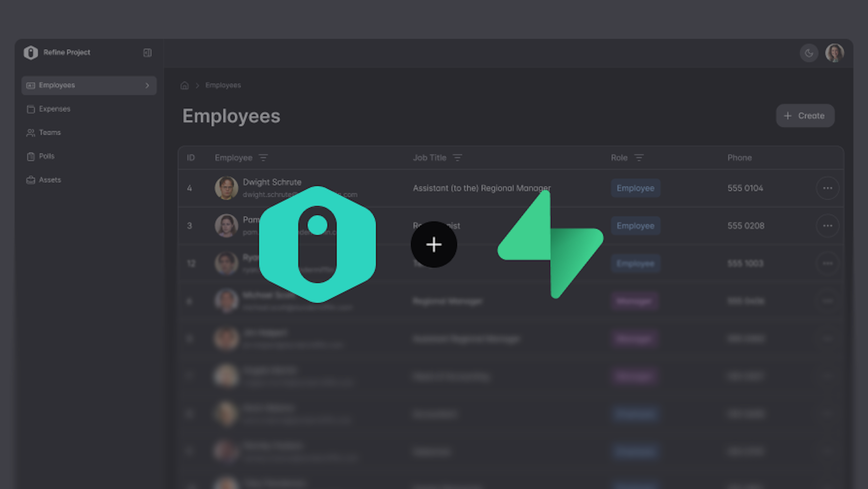Click the Employees breadcrumb link

click(223, 85)
